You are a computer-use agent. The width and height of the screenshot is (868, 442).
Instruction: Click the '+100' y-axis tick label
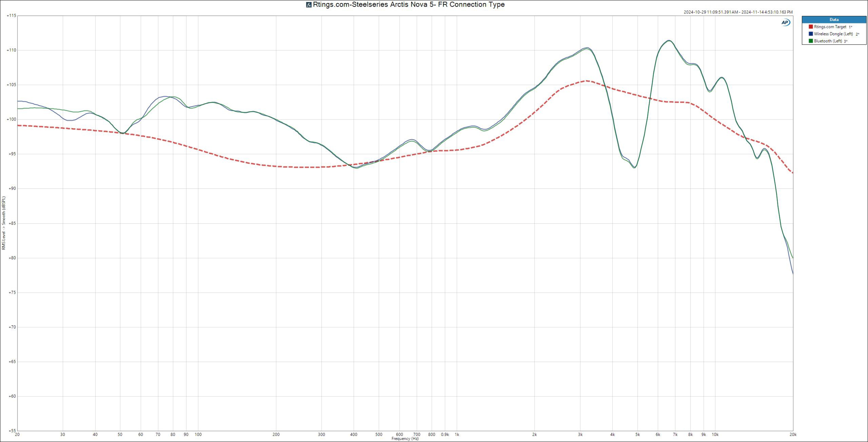tap(11, 119)
